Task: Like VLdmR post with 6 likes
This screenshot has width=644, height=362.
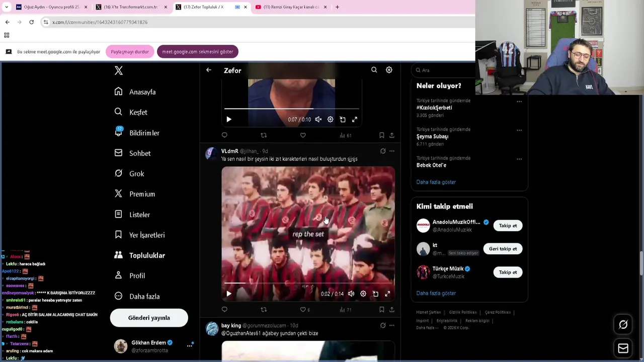Action: pos(305,310)
